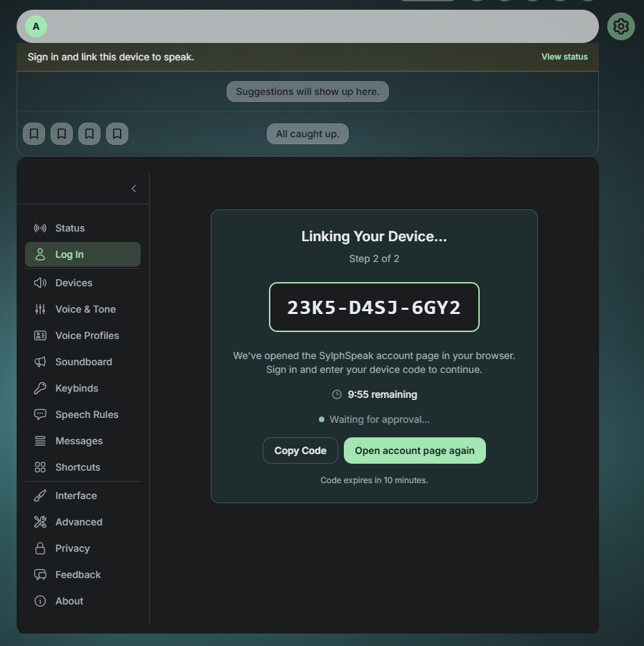Screen dimensions: 644x646
Task: Click the second bookmark icon button
Action: pos(62,134)
